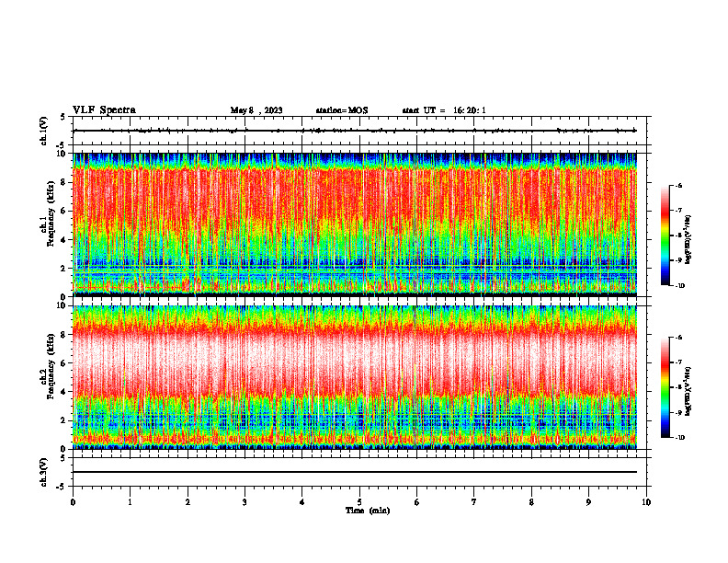Click the "4" kHz tick on ch.1 spectrogram axis
Viewport: 728px width, 563px height.
64,240
